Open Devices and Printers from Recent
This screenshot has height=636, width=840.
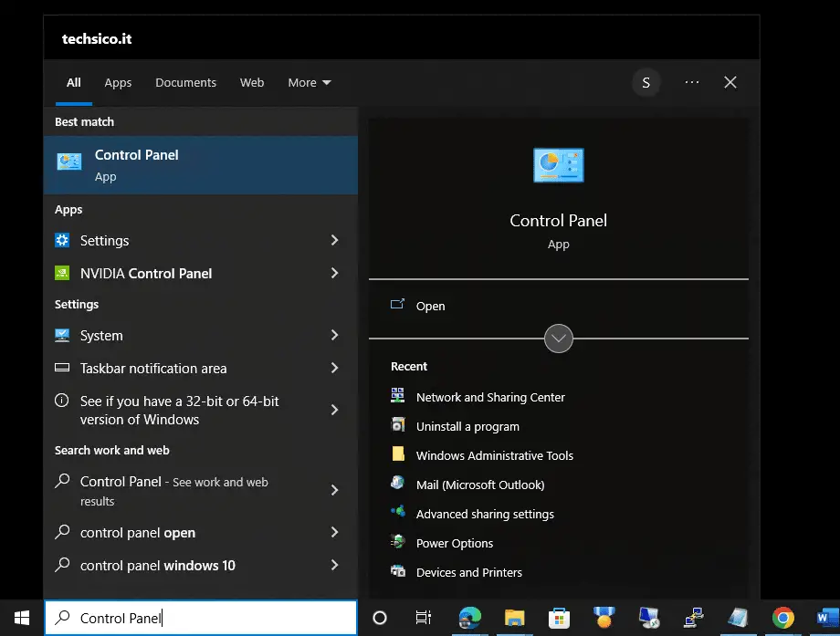457,572
